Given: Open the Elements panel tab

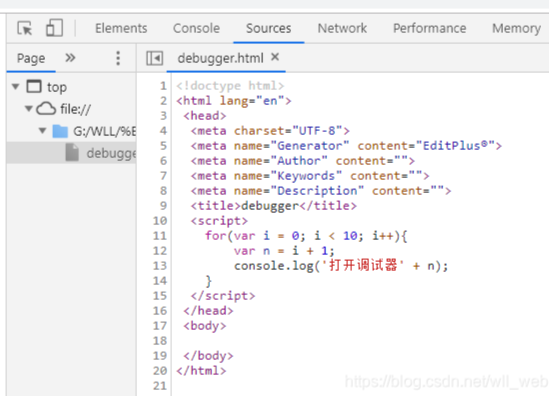Looking at the screenshot, I should (x=121, y=28).
